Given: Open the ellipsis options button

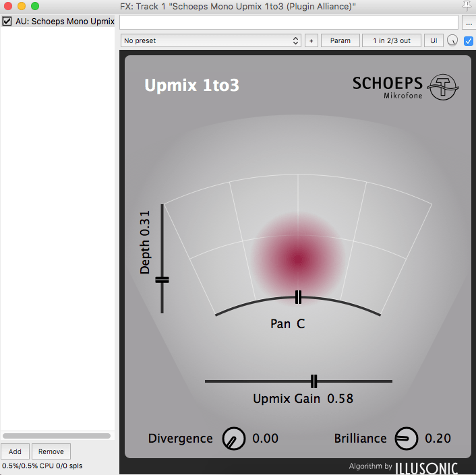Looking at the screenshot, I should [x=469, y=22].
